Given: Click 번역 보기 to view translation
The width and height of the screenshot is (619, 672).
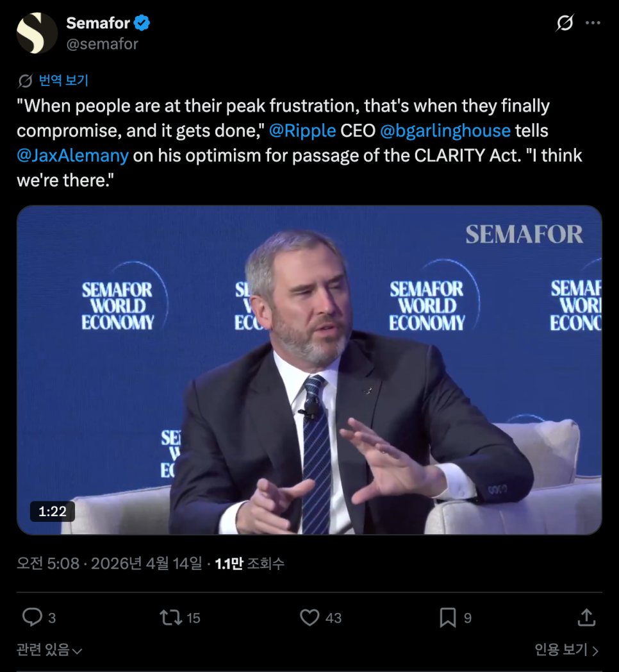Looking at the screenshot, I should click(x=63, y=81).
